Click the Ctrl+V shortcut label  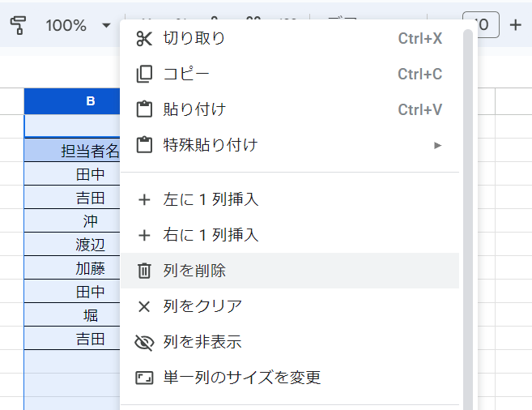click(x=420, y=110)
